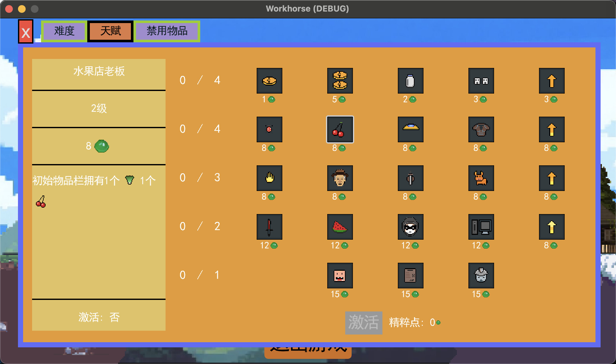This screenshot has width=616, height=364.
Task: Switch to the 禁用物品 tab
Action: [x=167, y=31]
